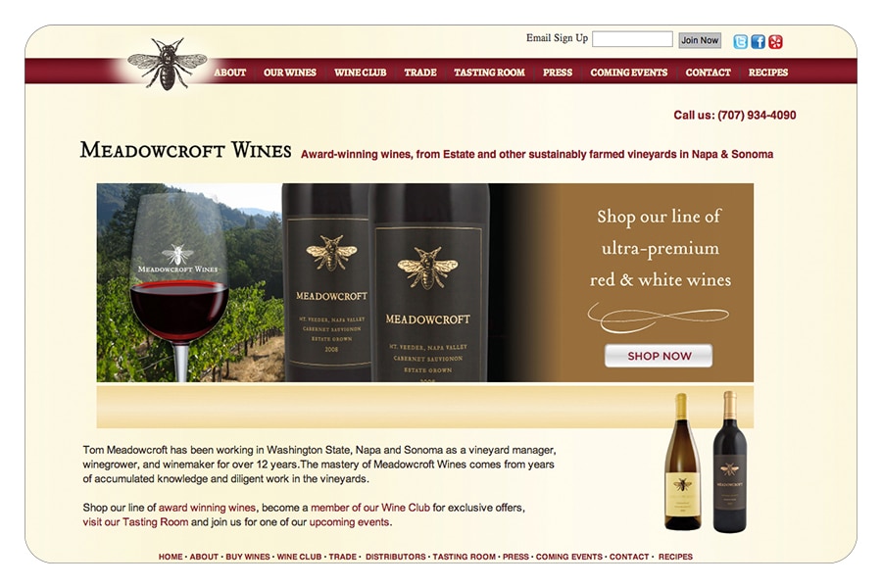Follow the upcoming events text link
This screenshot has height=588, width=882.
tap(349, 522)
